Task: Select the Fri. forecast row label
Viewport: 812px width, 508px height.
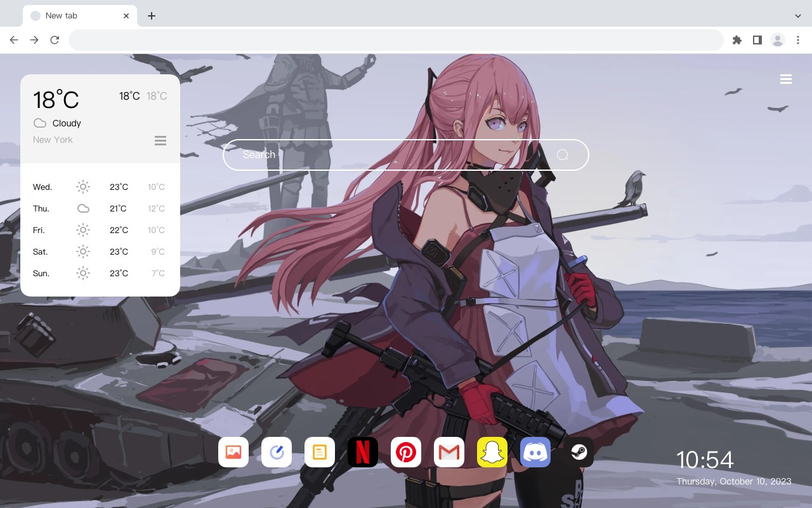Action: 39,230
